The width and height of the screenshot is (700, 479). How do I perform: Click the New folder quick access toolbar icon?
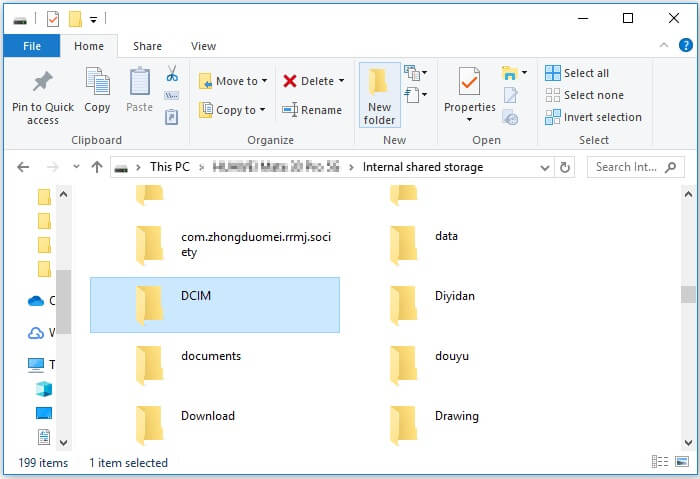click(x=75, y=19)
